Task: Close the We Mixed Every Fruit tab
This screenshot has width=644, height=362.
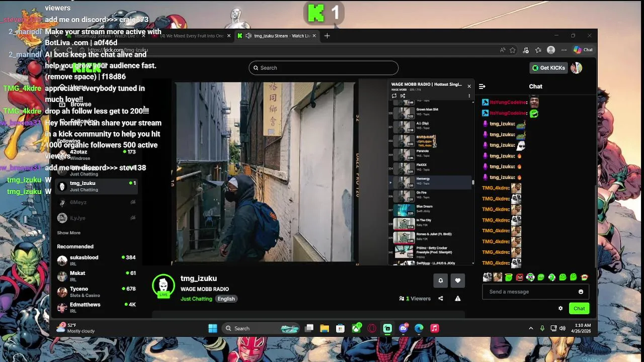Action: (229, 36)
